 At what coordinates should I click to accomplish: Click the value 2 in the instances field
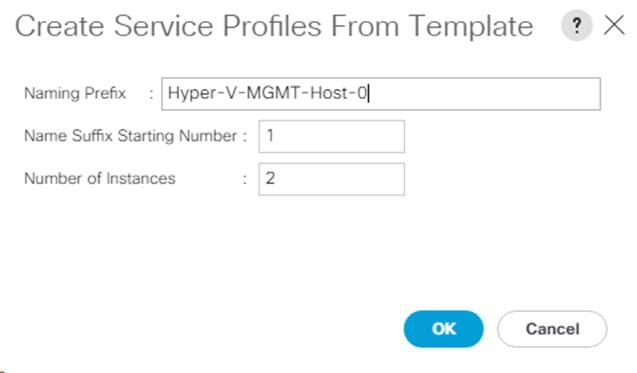(x=271, y=178)
